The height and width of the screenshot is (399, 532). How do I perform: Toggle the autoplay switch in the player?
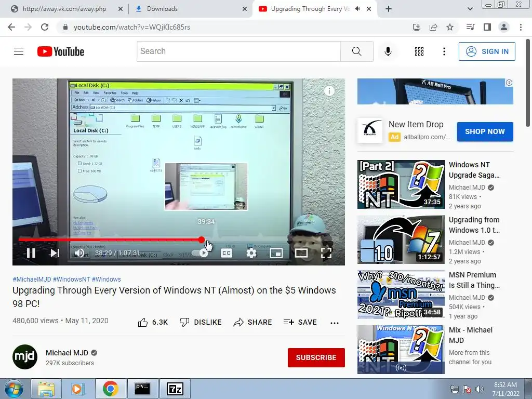pyautogui.click(x=201, y=253)
